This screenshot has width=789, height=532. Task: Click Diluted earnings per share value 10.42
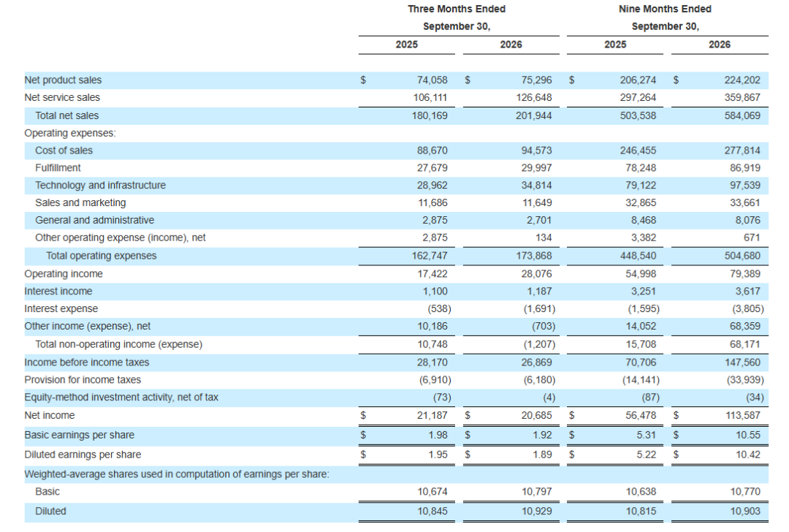pyautogui.click(x=748, y=455)
